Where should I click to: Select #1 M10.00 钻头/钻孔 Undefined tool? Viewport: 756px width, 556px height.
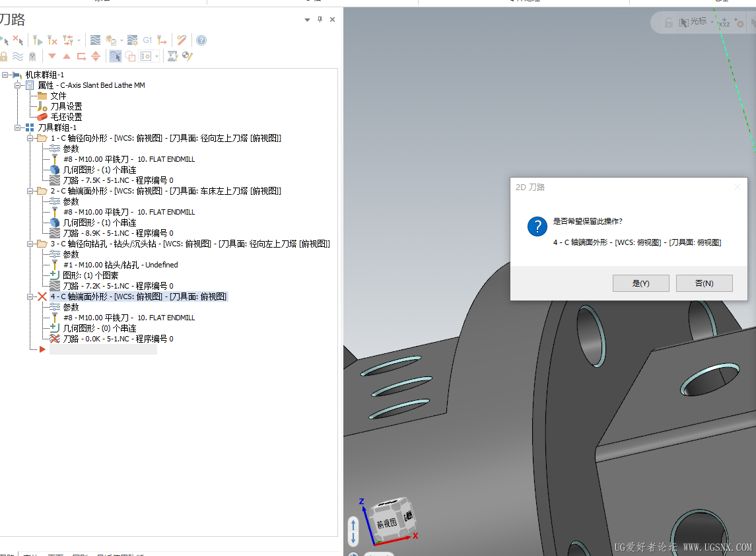tap(121, 265)
